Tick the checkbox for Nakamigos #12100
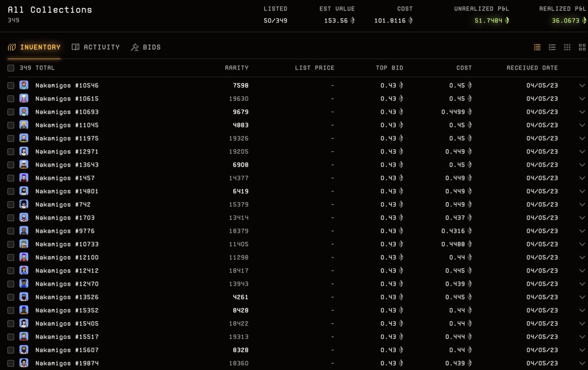 pos(11,257)
